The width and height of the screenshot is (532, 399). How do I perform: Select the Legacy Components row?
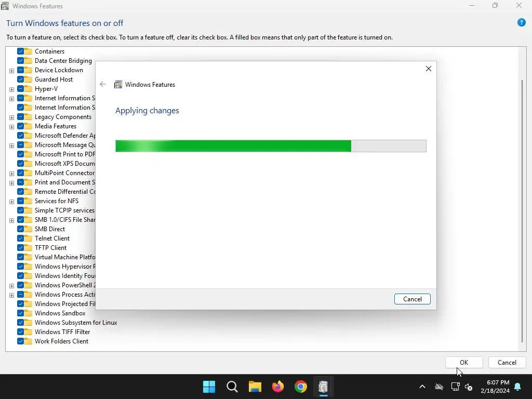[63, 117]
